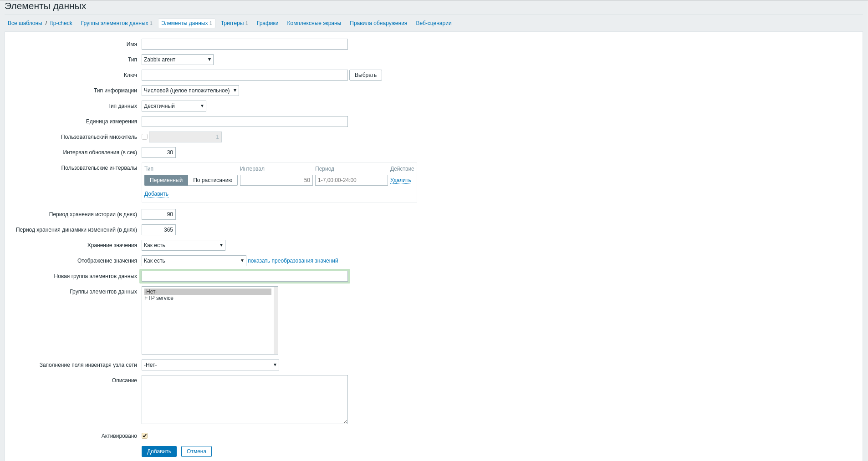Expand the Хранение значения dropdown
The image size is (868, 461).
click(183, 245)
